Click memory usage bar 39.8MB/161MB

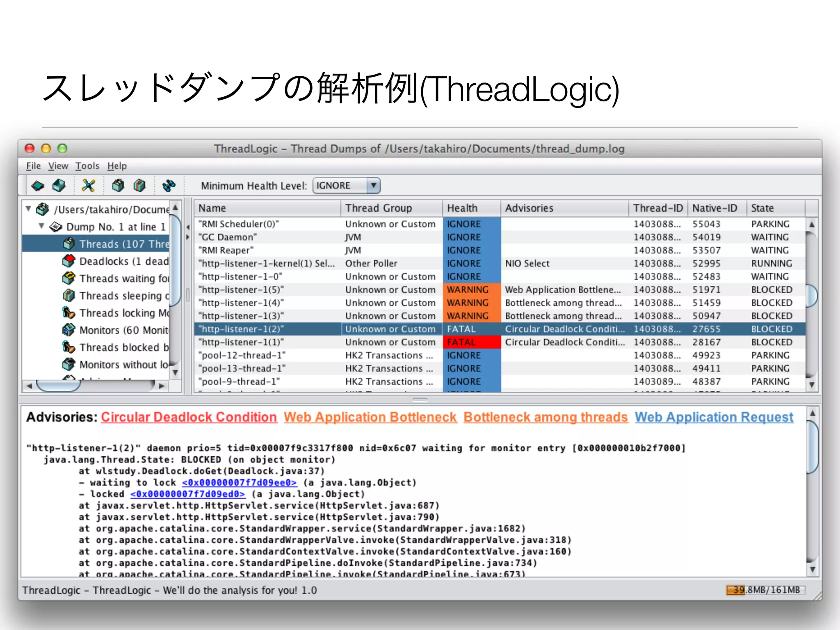click(x=765, y=590)
